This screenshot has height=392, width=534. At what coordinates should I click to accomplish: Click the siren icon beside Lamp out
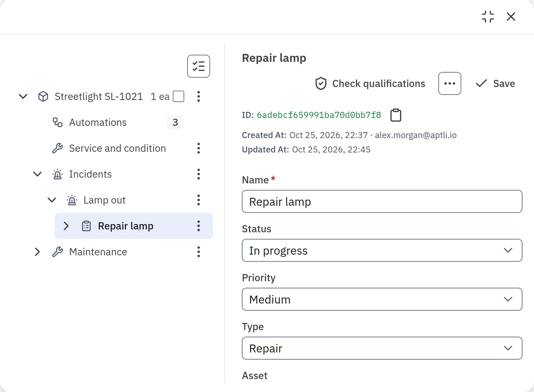[72, 200]
